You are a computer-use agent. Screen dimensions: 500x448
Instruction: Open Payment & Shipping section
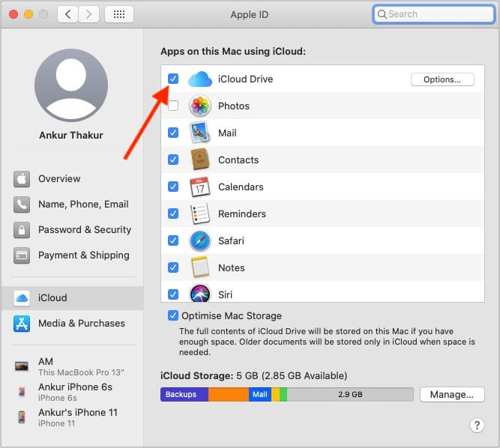click(x=73, y=255)
